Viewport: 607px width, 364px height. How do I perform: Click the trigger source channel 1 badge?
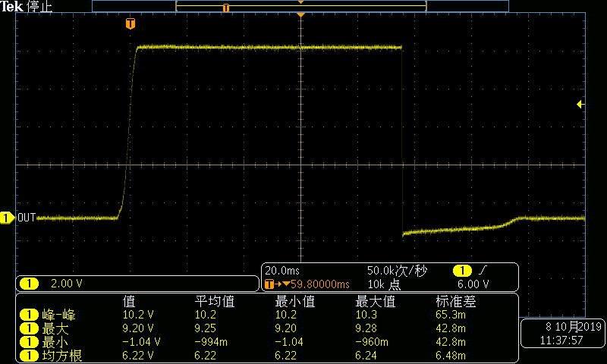pyautogui.click(x=462, y=271)
